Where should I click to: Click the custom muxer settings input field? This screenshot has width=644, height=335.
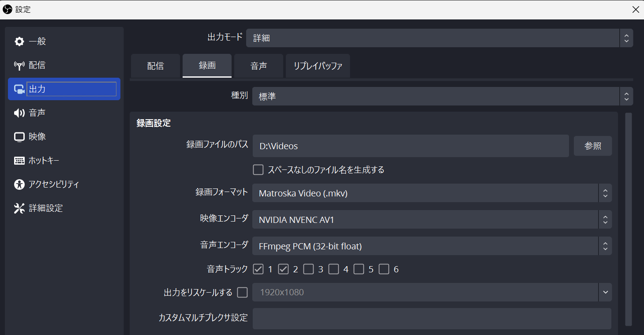click(x=431, y=318)
